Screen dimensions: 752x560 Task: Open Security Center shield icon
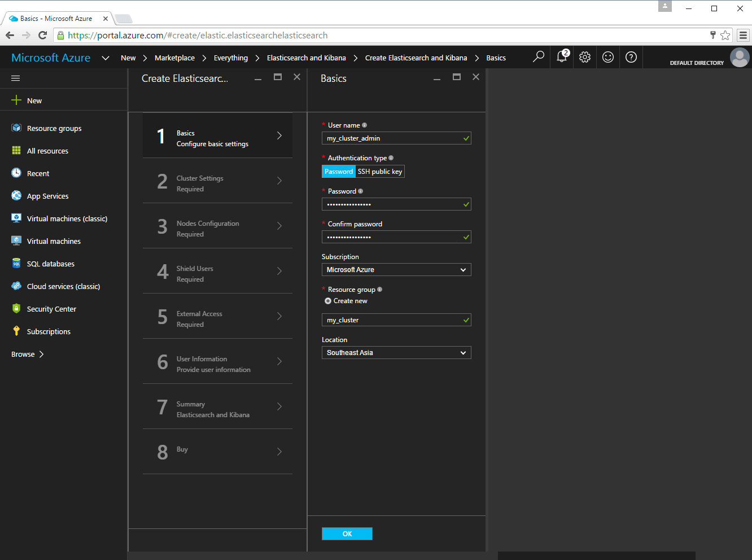16,309
